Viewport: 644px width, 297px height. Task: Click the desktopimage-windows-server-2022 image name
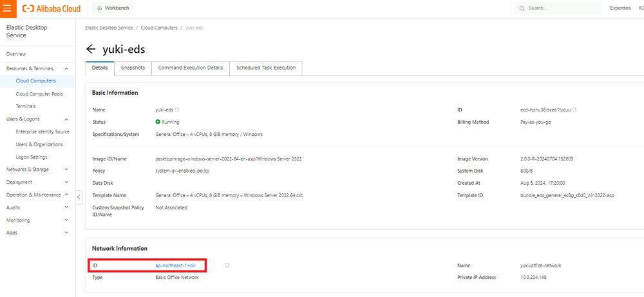229,159
